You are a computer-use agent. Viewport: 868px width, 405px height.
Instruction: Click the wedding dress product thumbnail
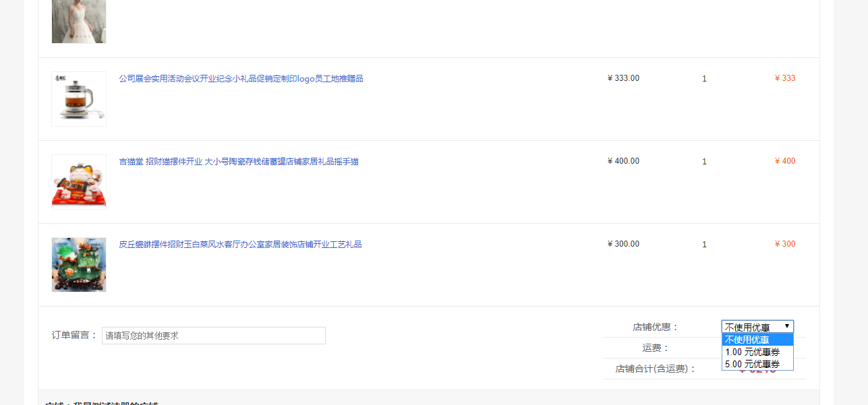79,20
